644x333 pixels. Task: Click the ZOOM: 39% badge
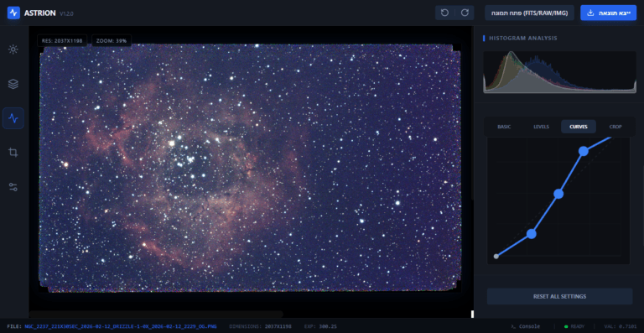(112, 40)
